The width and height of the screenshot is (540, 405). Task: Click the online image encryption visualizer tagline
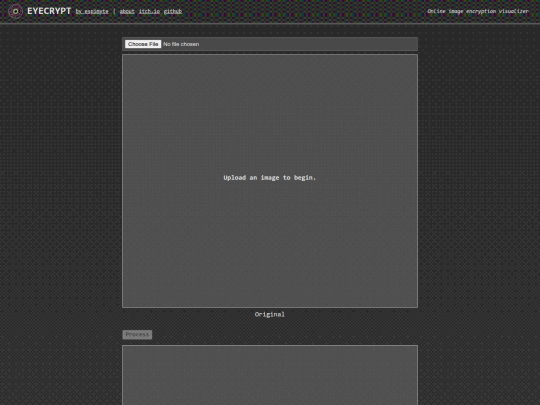[x=478, y=11]
